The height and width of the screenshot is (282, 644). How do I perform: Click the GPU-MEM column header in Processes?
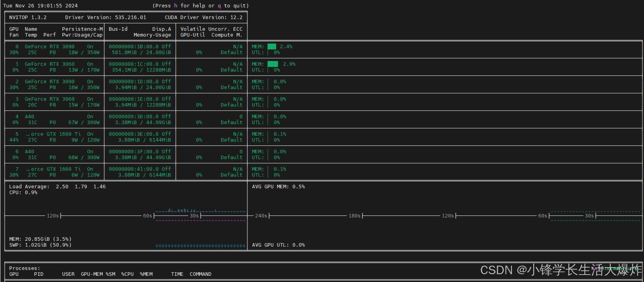92,274
